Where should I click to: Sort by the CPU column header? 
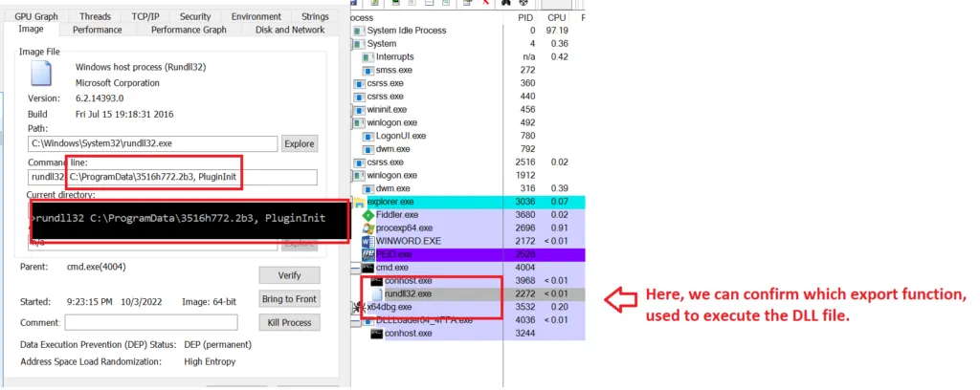[556, 17]
